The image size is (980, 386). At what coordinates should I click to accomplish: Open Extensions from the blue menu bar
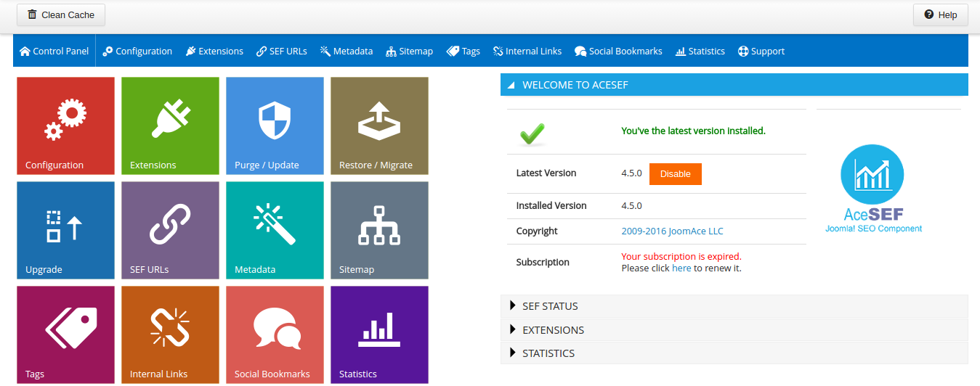pyautogui.click(x=214, y=52)
